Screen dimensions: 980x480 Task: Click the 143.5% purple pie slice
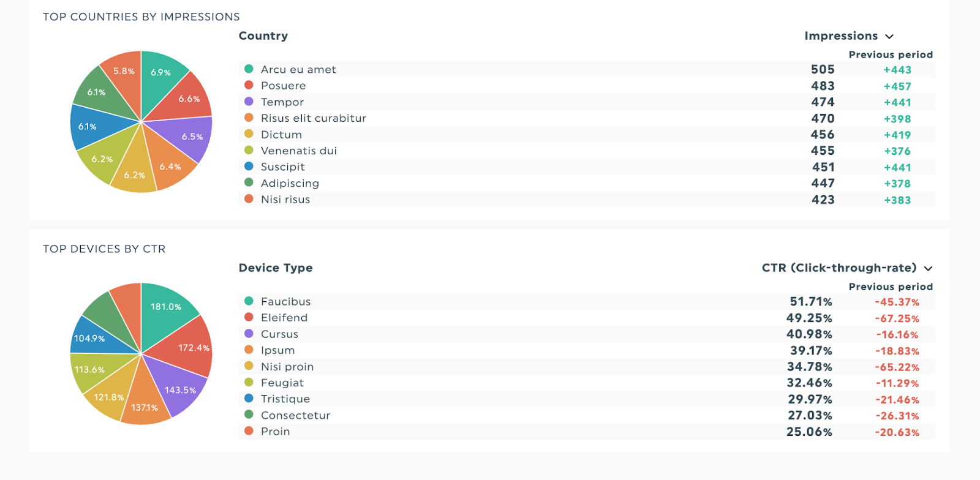(178, 389)
